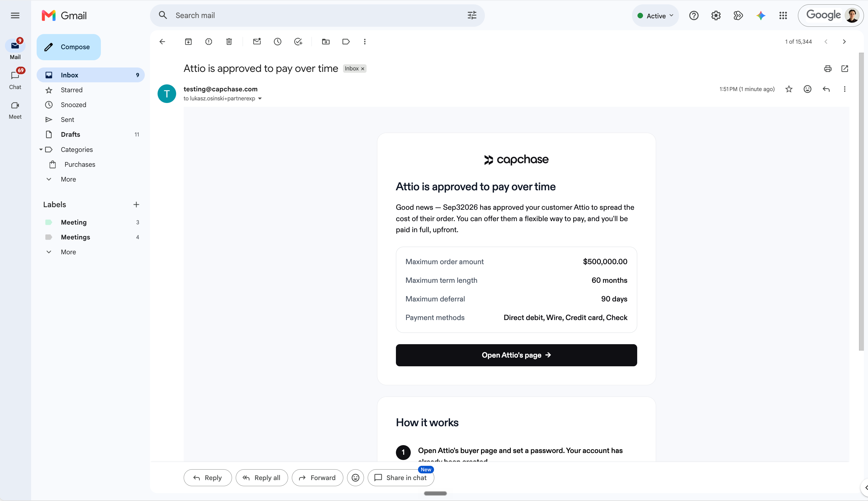
Task: Open the Active status dropdown
Action: click(x=655, y=15)
